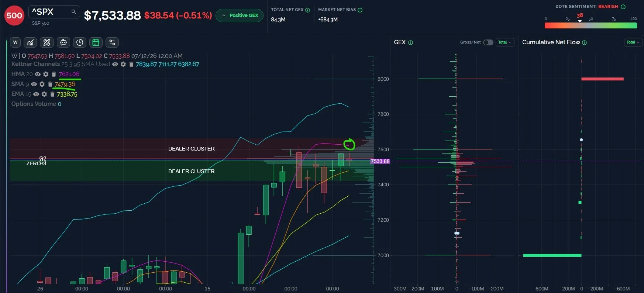The width and height of the screenshot is (644, 293).
Task: Click the search magnifier icon
Action: coord(73,12)
